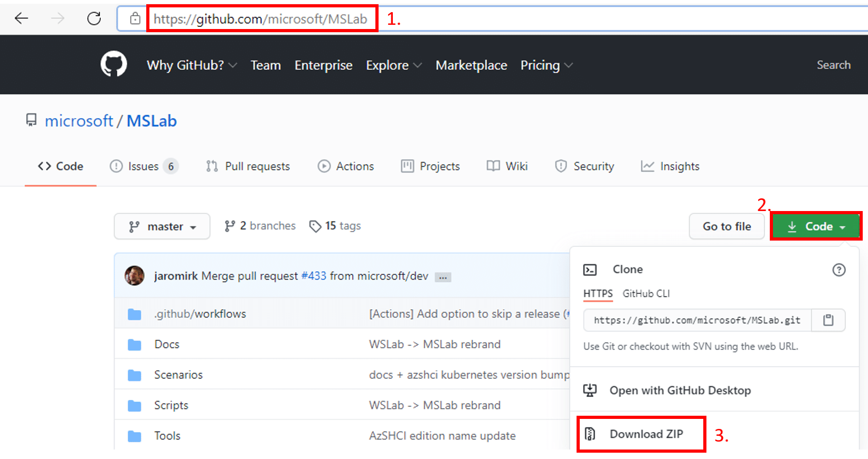This screenshot has height=459, width=868.
Task: Open 'AzSHCI edition name update' commit message
Action: [442, 436]
